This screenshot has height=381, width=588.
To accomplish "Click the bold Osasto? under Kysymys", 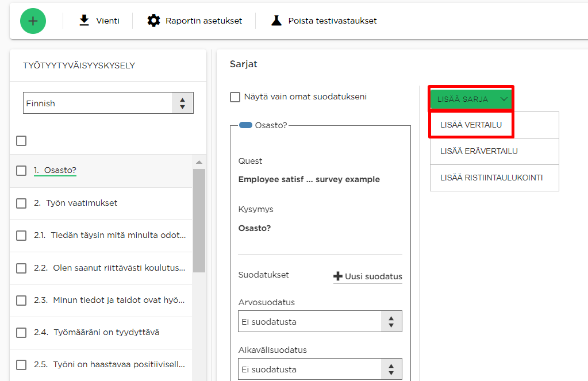I will (255, 228).
